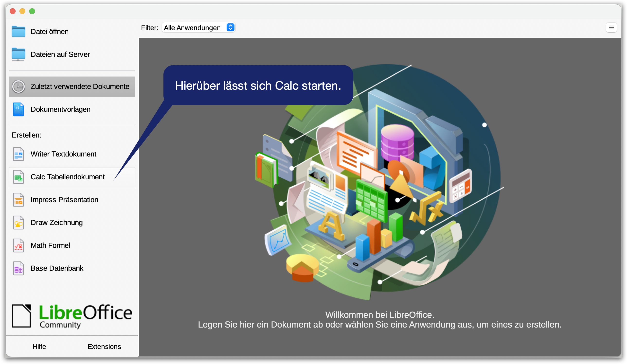
Task: Click the Extensions button
Action: coord(104,347)
